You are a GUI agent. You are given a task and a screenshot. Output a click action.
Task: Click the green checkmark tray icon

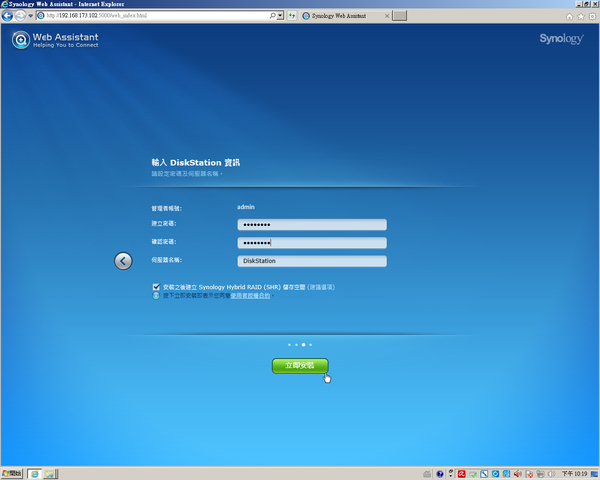[x=473, y=474]
